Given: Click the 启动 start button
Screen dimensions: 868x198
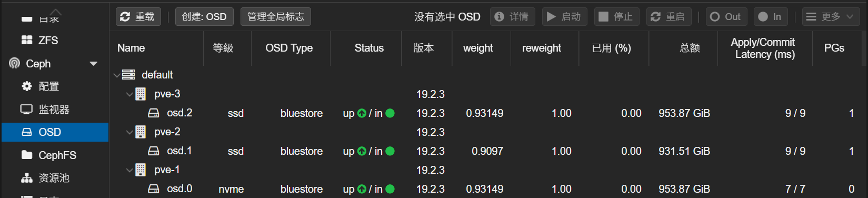Looking at the screenshot, I should point(565,17).
